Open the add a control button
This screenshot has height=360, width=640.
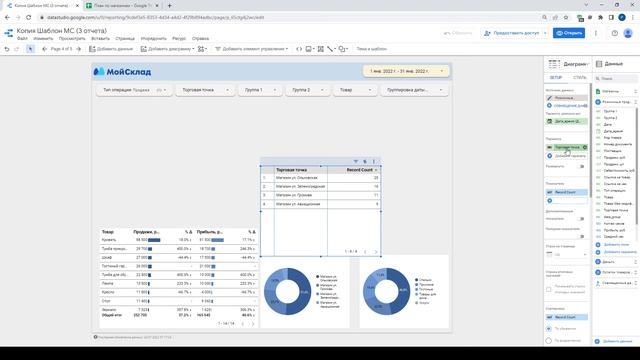point(252,49)
